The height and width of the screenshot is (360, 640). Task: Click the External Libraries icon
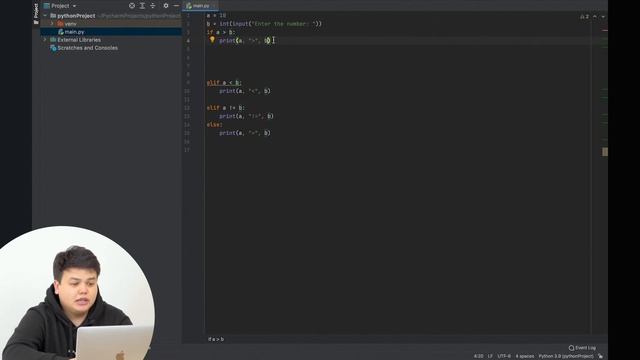click(x=53, y=40)
